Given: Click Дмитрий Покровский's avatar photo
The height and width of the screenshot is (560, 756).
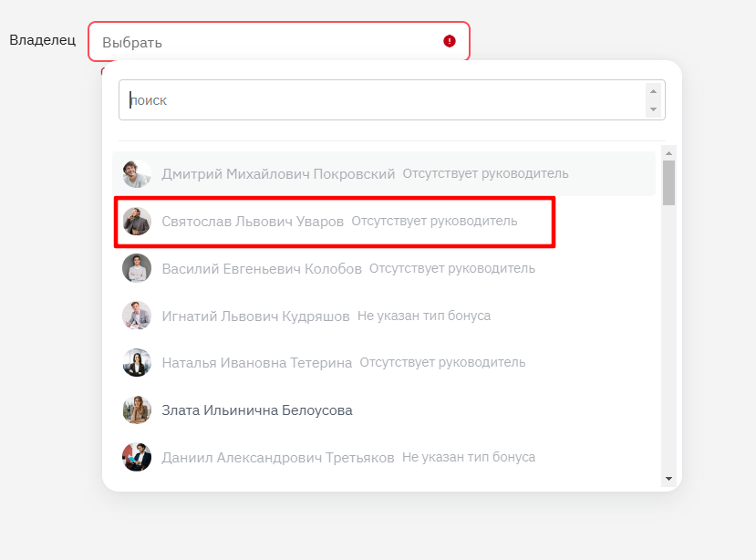Looking at the screenshot, I should coord(137,173).
